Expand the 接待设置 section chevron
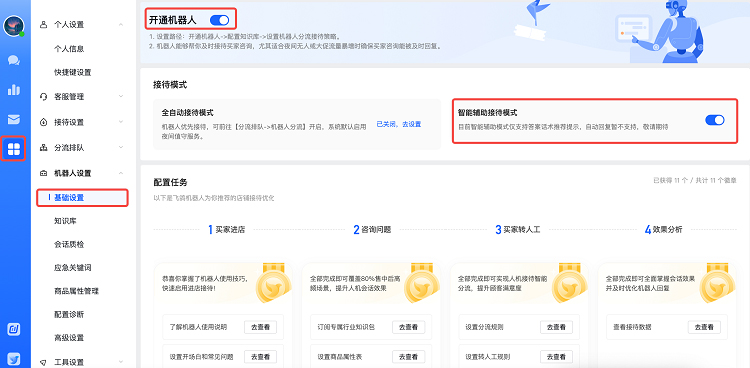 [x=121, y=122]
